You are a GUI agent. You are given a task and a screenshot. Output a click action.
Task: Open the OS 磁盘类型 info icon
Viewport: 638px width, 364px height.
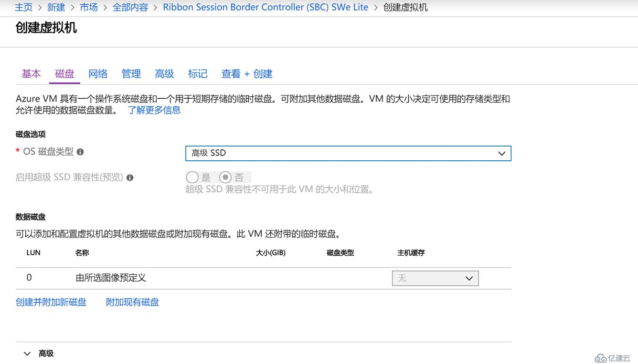click(x=80, y=152)
